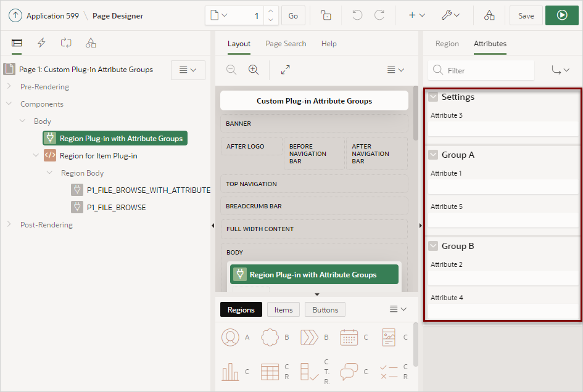The image size is (583, 392).
Task: Collapse the Region Body node
Action: click(x=49, y=173)
